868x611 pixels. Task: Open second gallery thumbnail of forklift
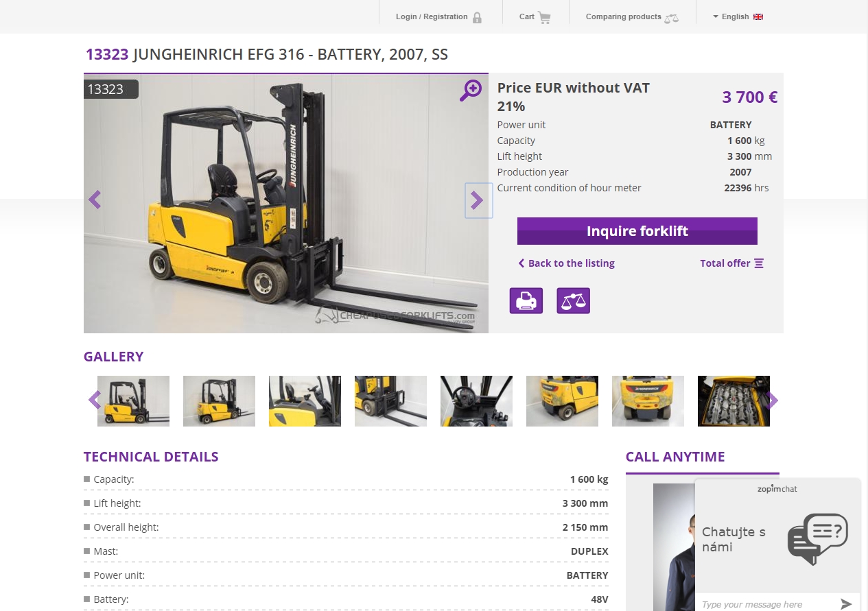point(219,401)
